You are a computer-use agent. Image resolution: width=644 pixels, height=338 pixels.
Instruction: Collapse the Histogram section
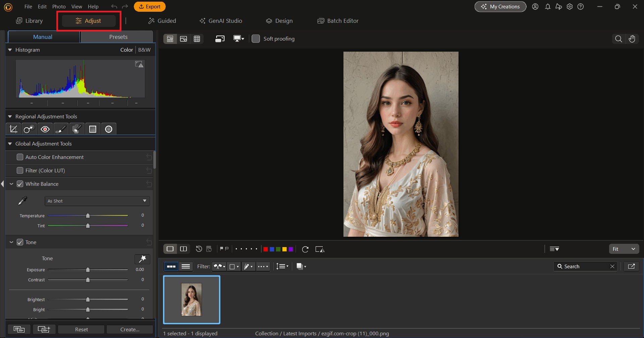[10, 50]
